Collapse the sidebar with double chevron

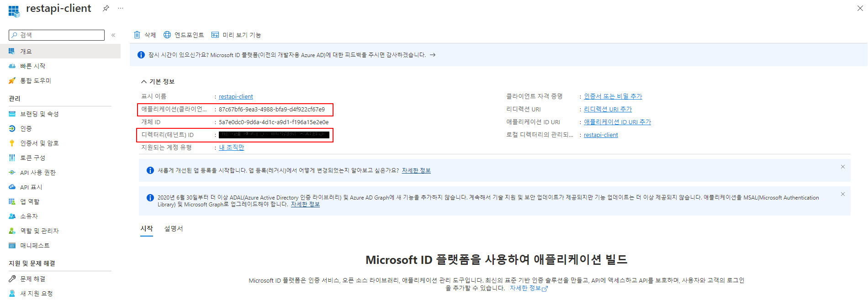click(x=113, y=35)
